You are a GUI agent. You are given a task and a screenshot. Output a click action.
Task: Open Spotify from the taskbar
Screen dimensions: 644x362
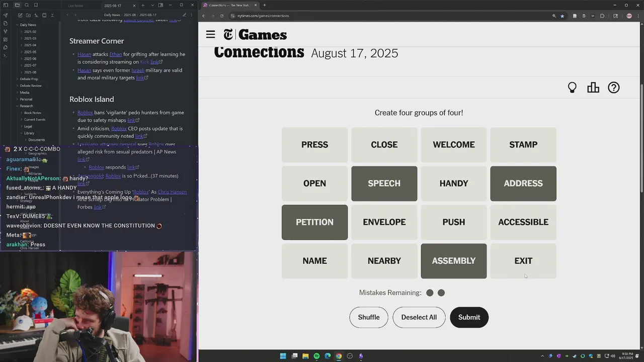[316, 356]
